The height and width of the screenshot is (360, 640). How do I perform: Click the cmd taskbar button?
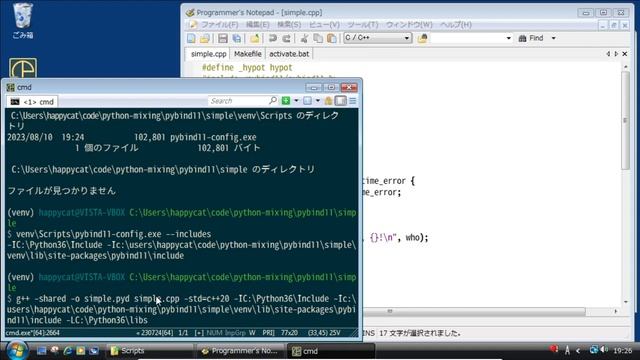[331, 351]
